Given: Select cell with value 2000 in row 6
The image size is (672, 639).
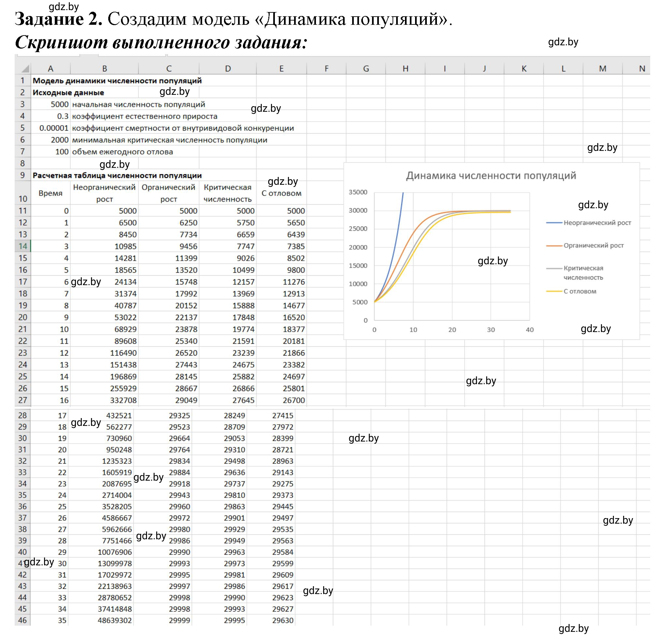Looking at the screenshot, I should (x=51, y=140).
